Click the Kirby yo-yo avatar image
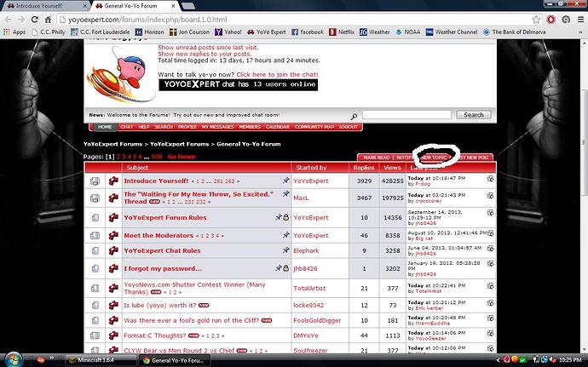The image size is (588, 367). (120, 75)
